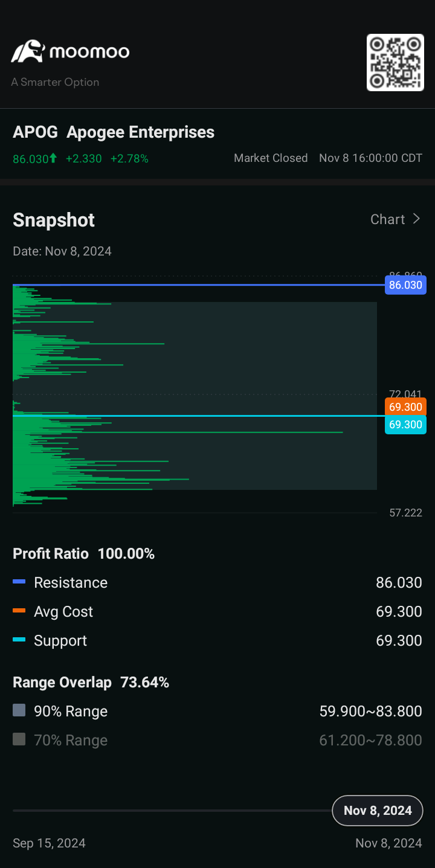435x868 pixels.
Task: Click the APOG Apogee Enterprises title
Action: pos(114,132)
